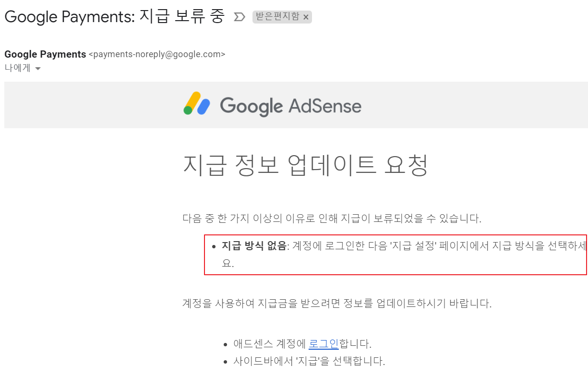Remove the 받은편지함 label with its x
This screenshot has height=378, width=588.
click(306, 18)
